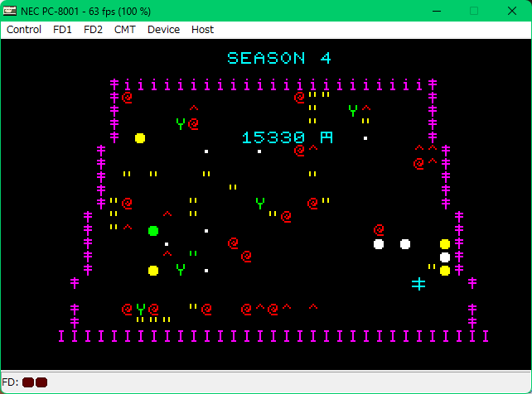Open the Device menu

163,30
